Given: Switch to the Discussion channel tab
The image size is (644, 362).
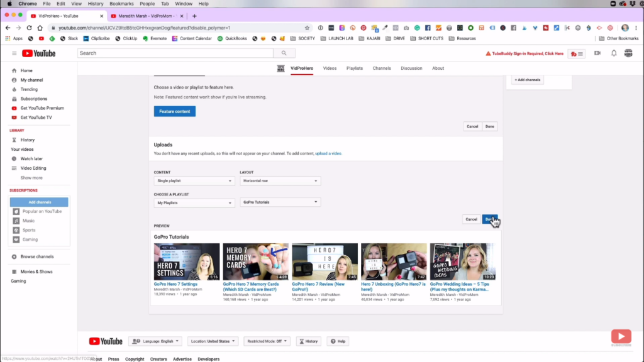Looking at the screenshot, I should pos(411,69).
